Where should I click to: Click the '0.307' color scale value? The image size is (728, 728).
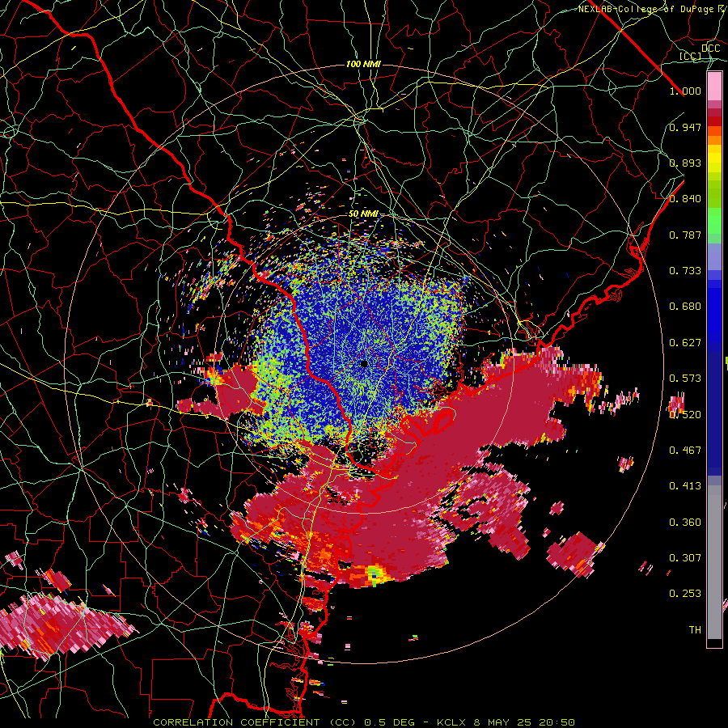click(685, 558)
